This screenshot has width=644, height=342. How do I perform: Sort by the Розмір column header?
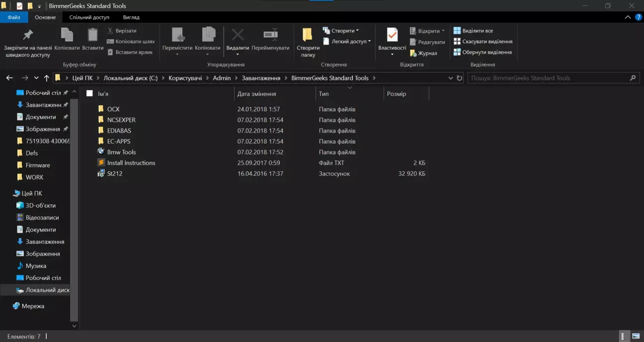[x=397, y=94]
